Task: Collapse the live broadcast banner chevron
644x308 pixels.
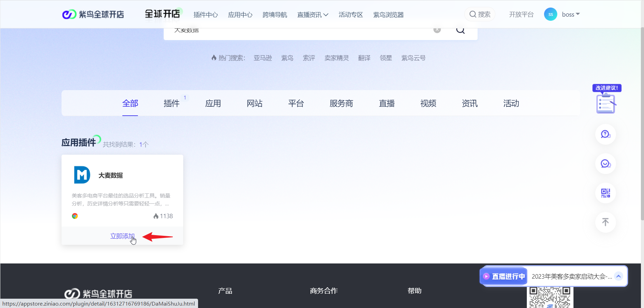Action: point(619,276)
